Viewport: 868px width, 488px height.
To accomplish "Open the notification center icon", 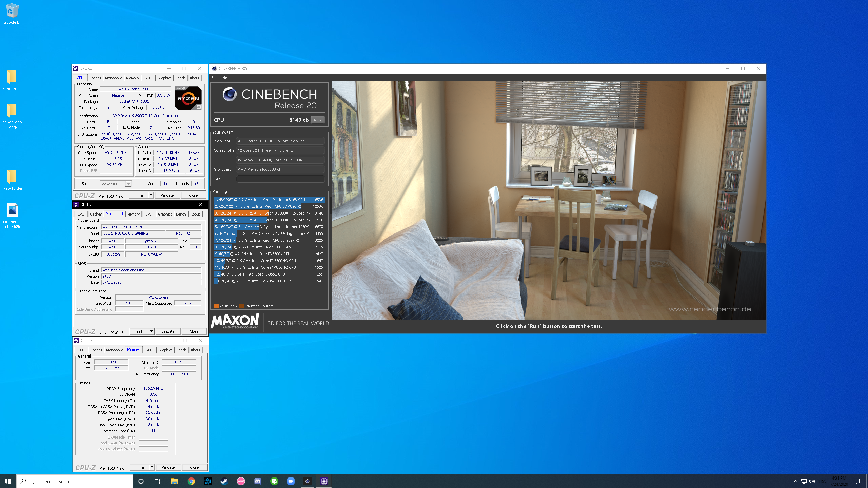I will point(857,481).
